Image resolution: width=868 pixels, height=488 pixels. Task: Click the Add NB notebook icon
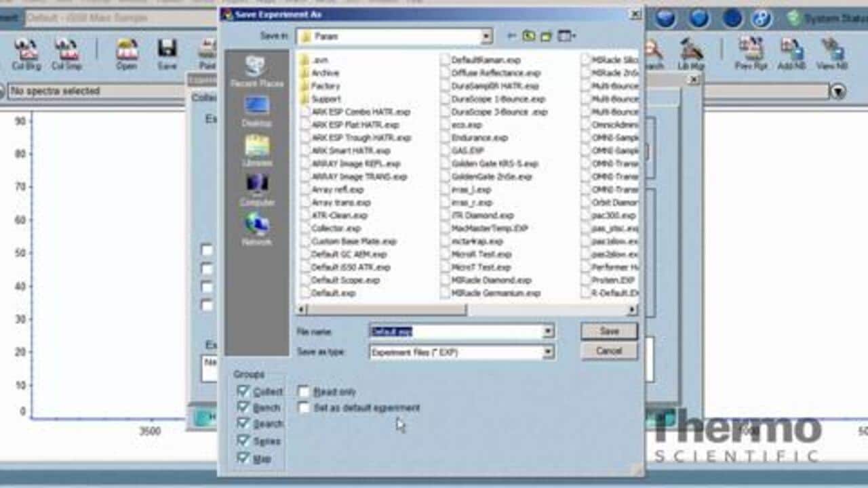tap(791, 54)
